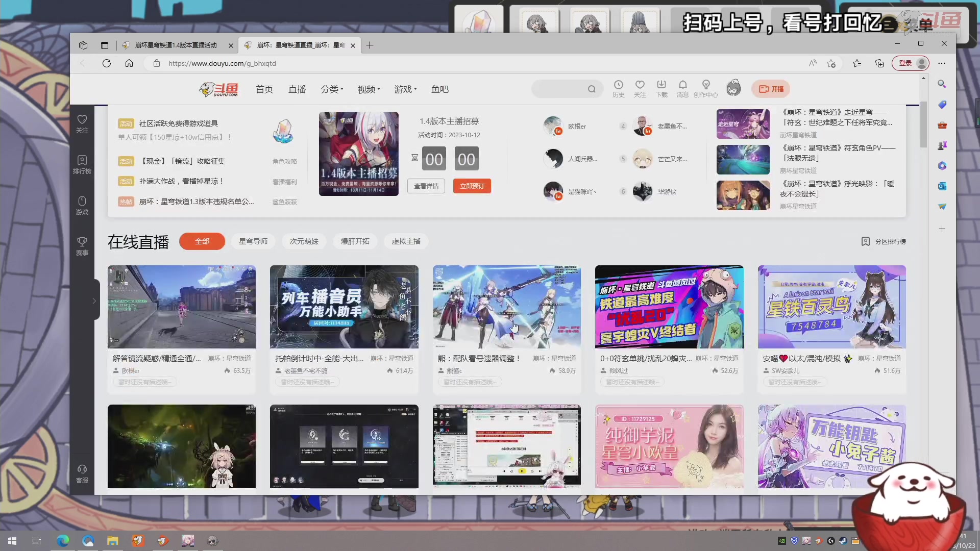Click the browser home button
This screenshot has height=551, width=980.
point(129,63)
